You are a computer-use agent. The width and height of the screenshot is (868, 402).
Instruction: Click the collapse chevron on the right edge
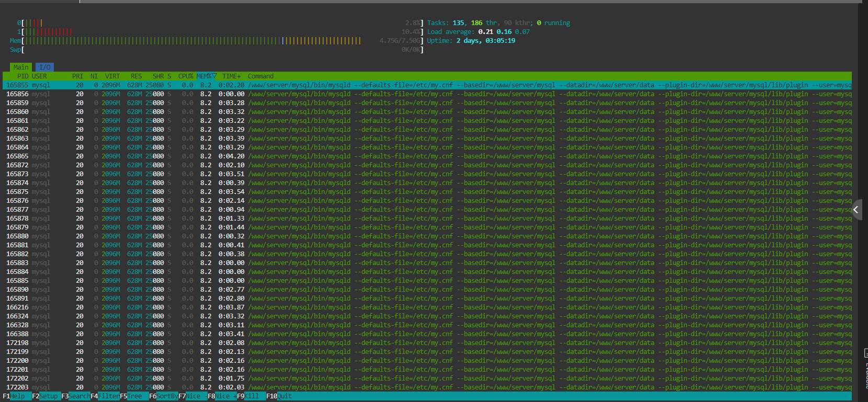point(856,210)
